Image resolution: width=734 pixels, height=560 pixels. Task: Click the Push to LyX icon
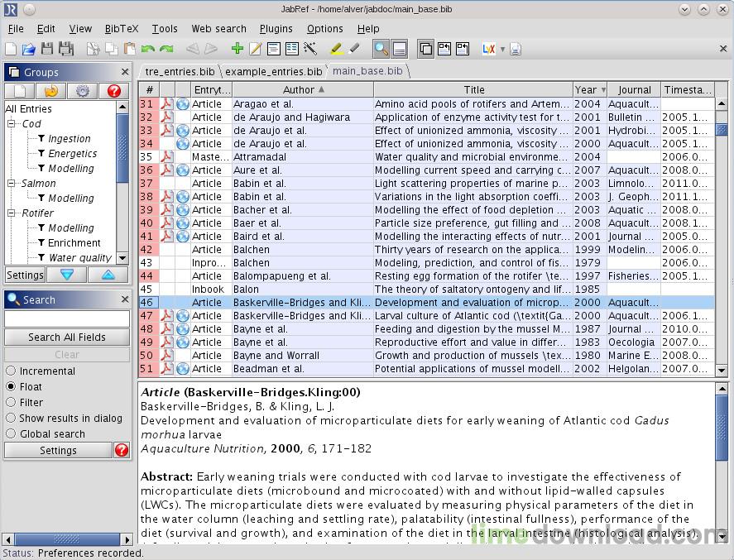(489, 49)
